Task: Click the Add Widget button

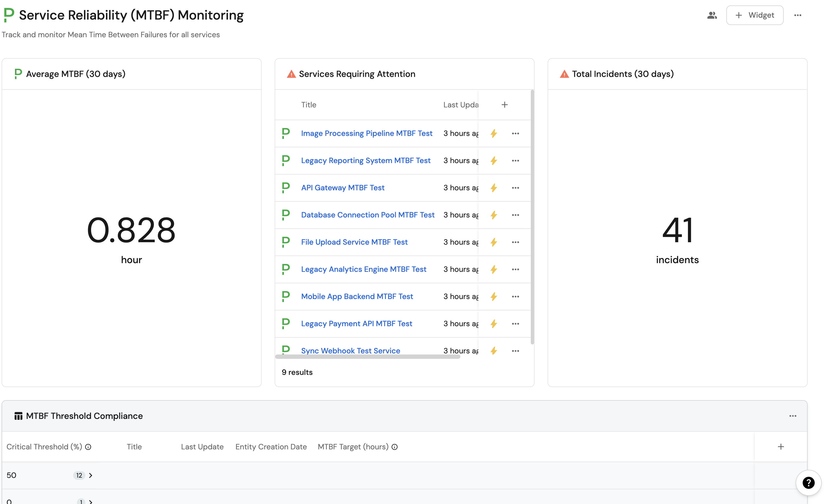Action: 755,15
